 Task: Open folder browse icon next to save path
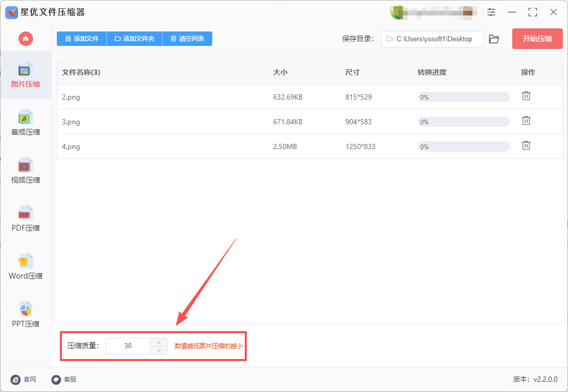pyautogui.click(x=494, y=39)
